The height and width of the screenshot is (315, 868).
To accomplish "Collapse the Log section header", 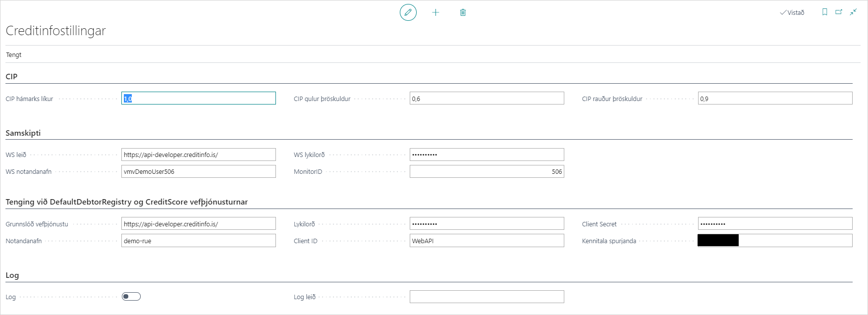I will [x=12, y=275].
